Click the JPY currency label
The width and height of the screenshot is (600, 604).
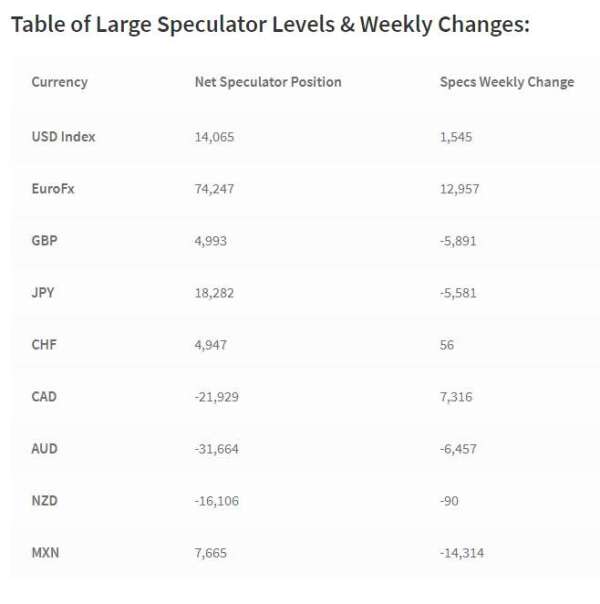tap(43, 293)
